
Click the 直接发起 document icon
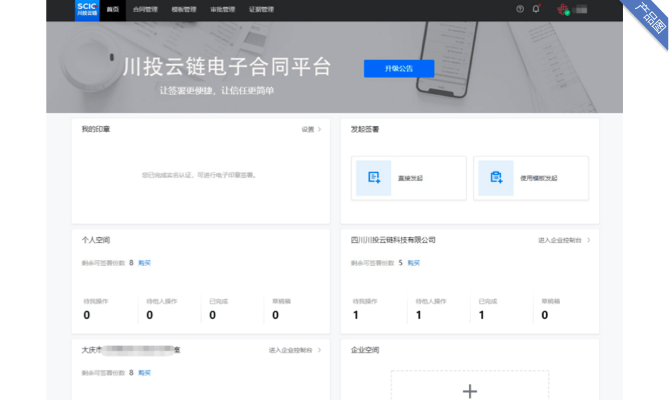(x=374, y=178)
